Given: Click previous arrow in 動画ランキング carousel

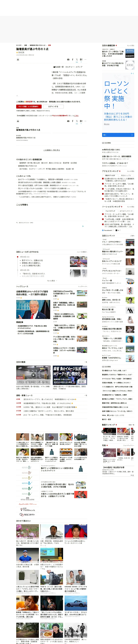Looking at the screenshot, I should (x=103, y=431).
